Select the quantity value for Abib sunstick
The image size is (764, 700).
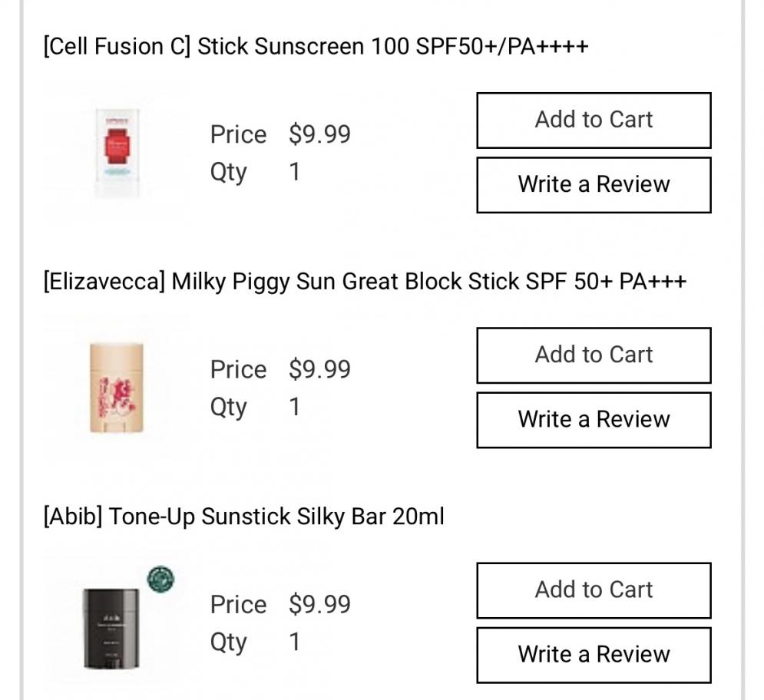point(295,641)
